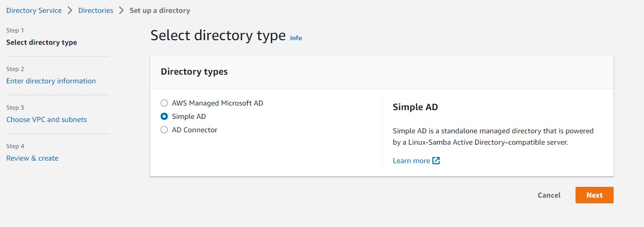This screenshot has width=644, height=227.
Task: Follow the Learn more link
Action: click(411, 161)
